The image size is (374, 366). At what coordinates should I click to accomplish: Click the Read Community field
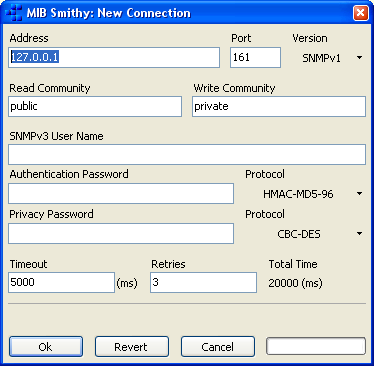click(95, 107)
